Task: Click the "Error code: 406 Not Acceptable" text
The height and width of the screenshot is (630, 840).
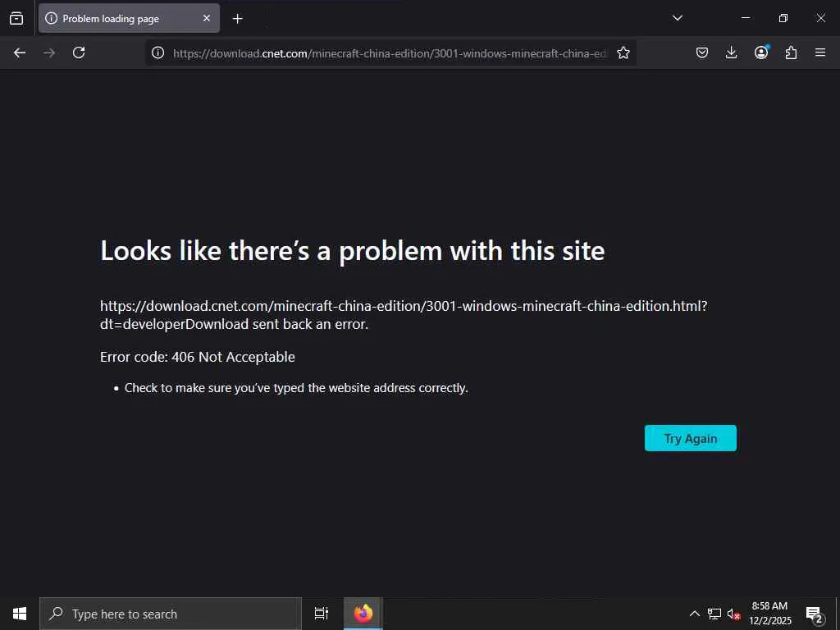Action: (197, 357)
